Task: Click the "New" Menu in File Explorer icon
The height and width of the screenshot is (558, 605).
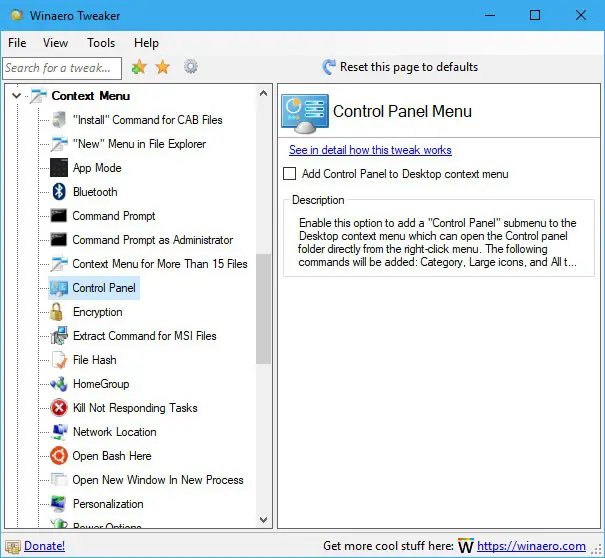Action: [59, 144]
